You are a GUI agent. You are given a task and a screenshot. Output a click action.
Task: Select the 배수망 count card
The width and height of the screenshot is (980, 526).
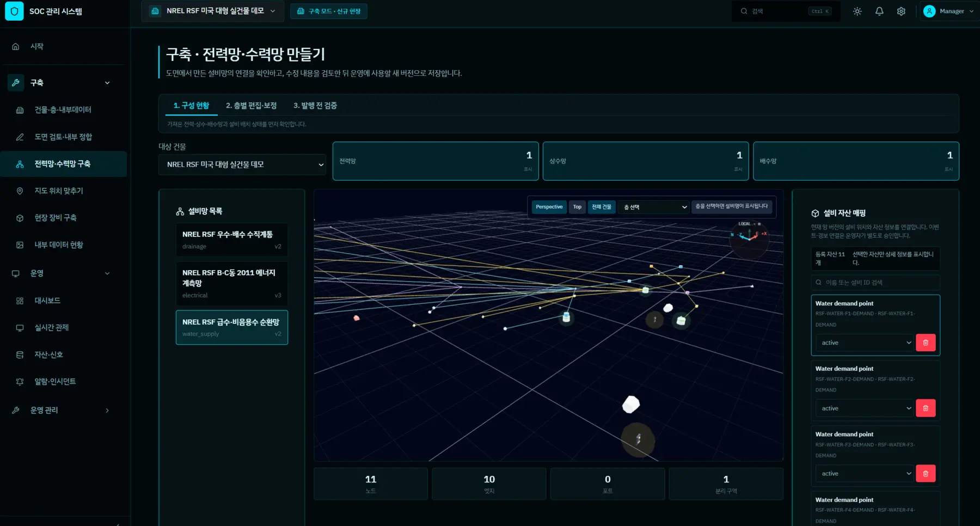[x=856, y=161]
